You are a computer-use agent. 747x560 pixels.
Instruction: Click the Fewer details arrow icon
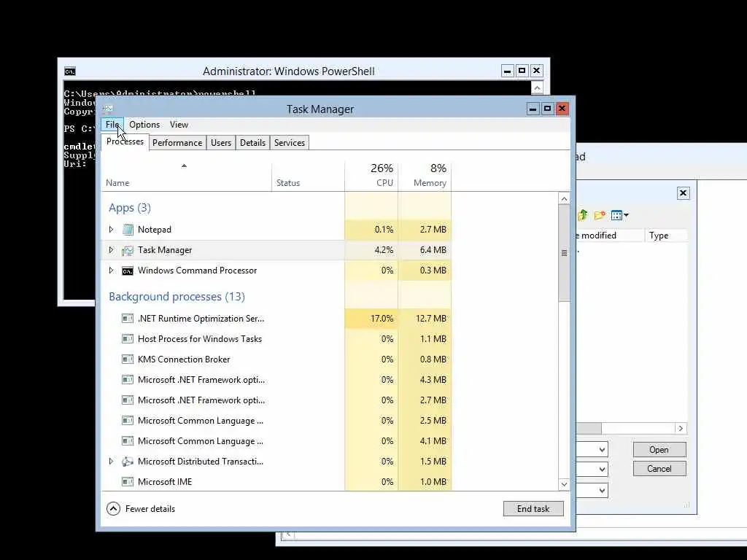point(113,509)
